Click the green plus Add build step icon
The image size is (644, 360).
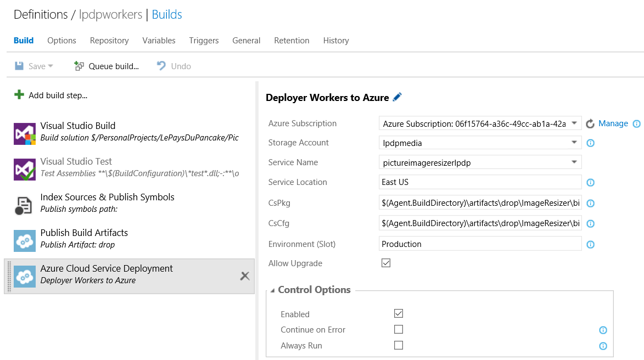(x=19, y=95)
